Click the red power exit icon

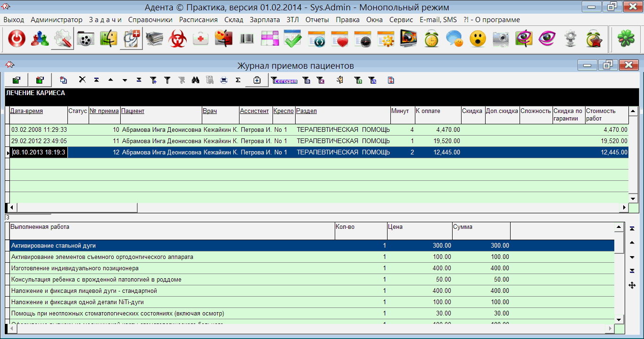pos(17,40)
